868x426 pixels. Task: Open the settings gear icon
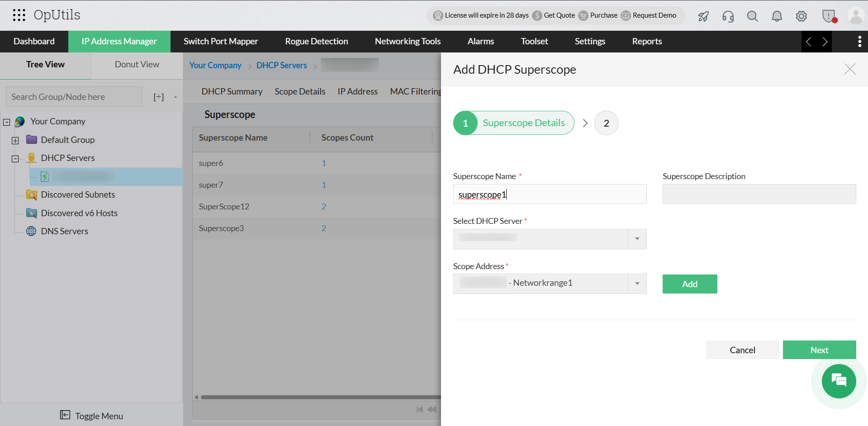tap(801, 16)
